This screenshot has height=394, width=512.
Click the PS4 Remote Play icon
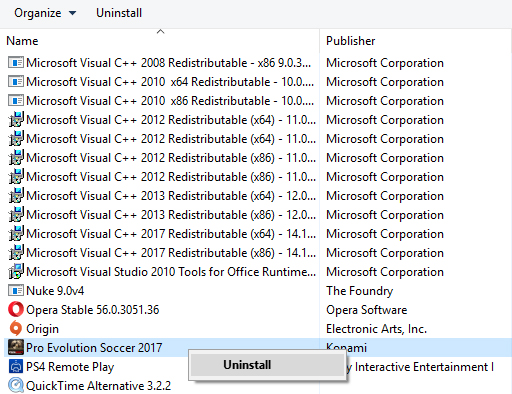tap(16, 367)
